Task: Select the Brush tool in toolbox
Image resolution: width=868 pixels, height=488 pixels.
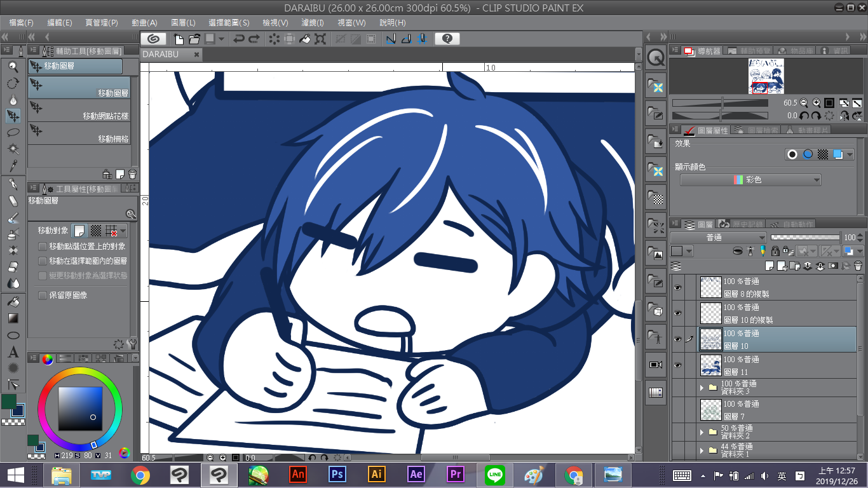Action: (13, 217)
